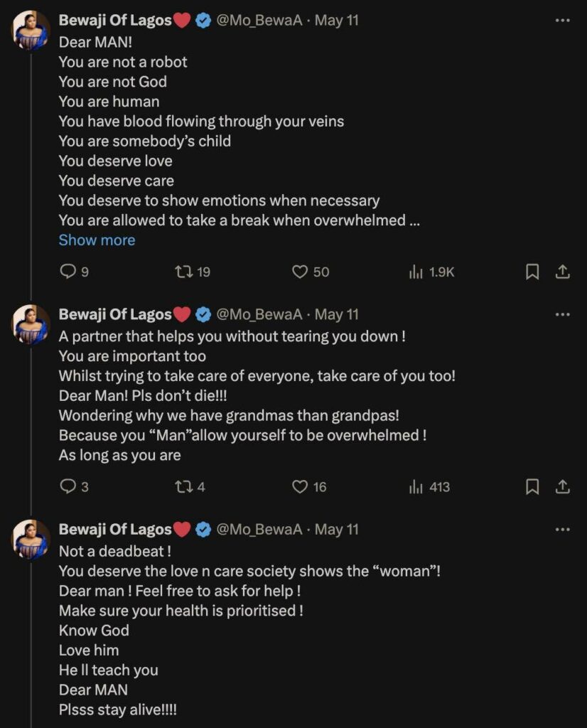Retweet the tweet with 19 reposts
Image resolution: width=587 pixels, height=728 pixels.
pos(184,272)
